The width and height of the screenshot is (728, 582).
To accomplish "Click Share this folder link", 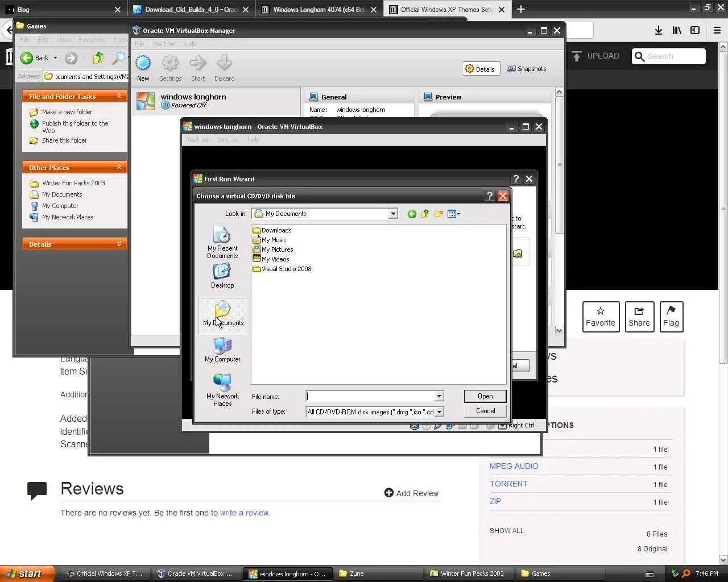I will click(x=64, y=140).
